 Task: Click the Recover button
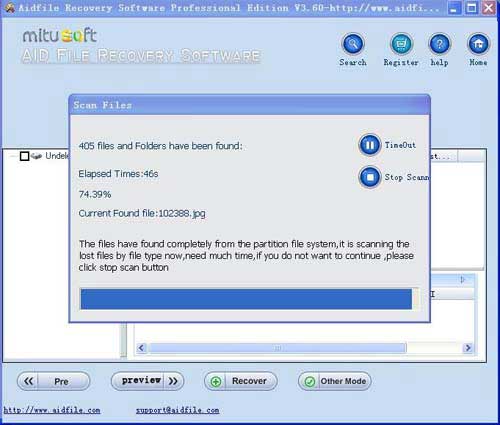[241, 381]
